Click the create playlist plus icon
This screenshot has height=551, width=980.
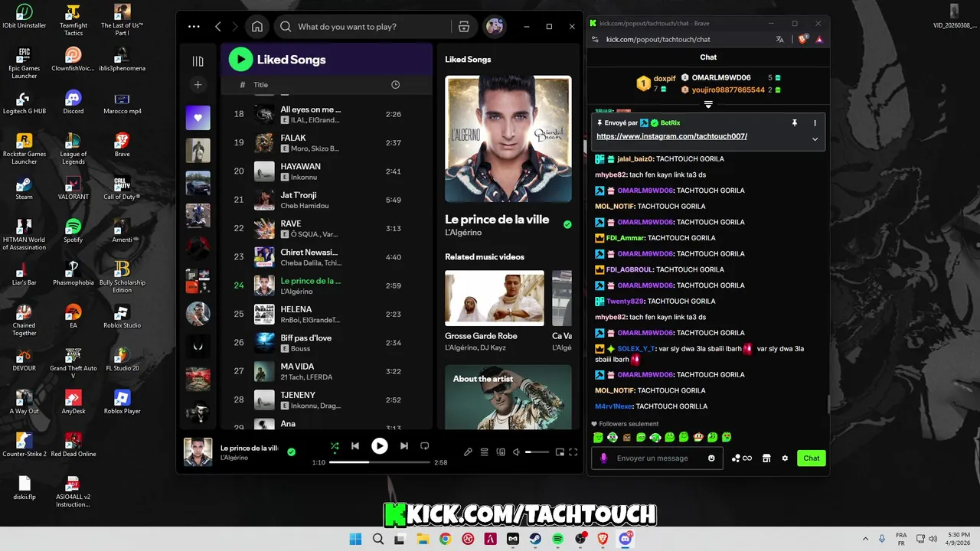coord(198,85)
